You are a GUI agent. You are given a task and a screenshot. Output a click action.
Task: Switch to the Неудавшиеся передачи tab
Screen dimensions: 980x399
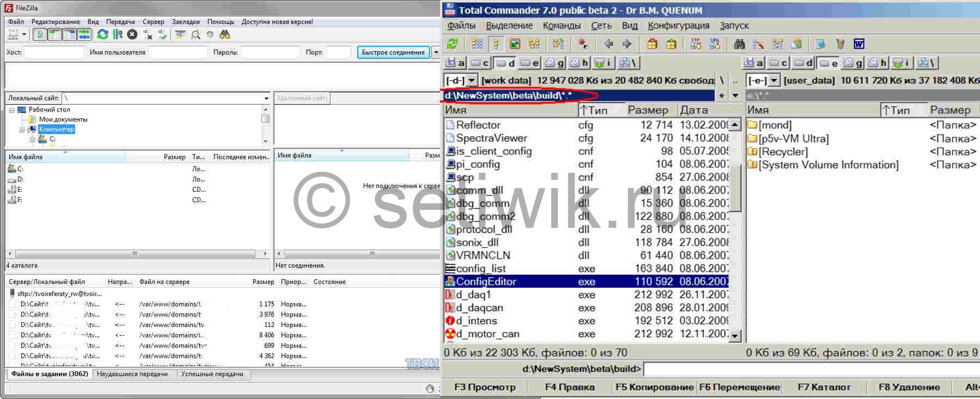tap(132, 374)
